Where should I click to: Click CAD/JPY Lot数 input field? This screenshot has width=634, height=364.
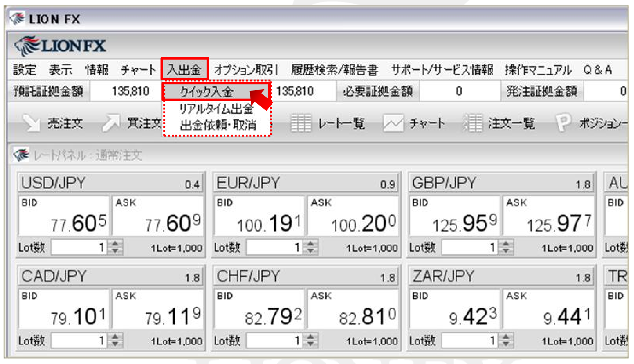click(79, 341)
